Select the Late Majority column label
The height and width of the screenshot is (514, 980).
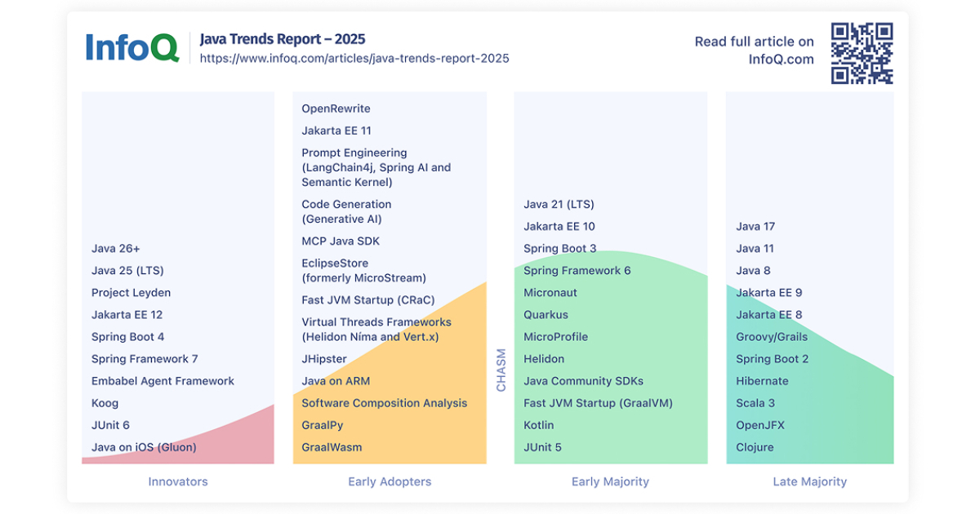[x=809, y=481]
